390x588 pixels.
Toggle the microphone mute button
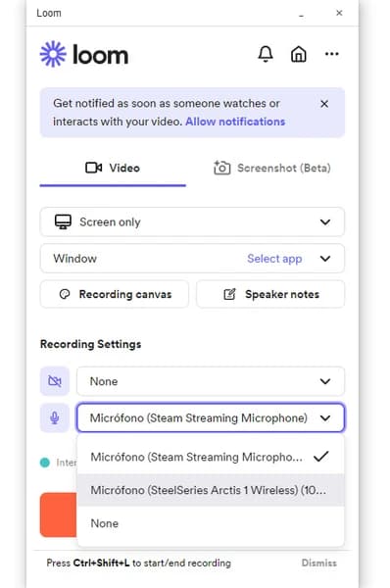(55, 417)
